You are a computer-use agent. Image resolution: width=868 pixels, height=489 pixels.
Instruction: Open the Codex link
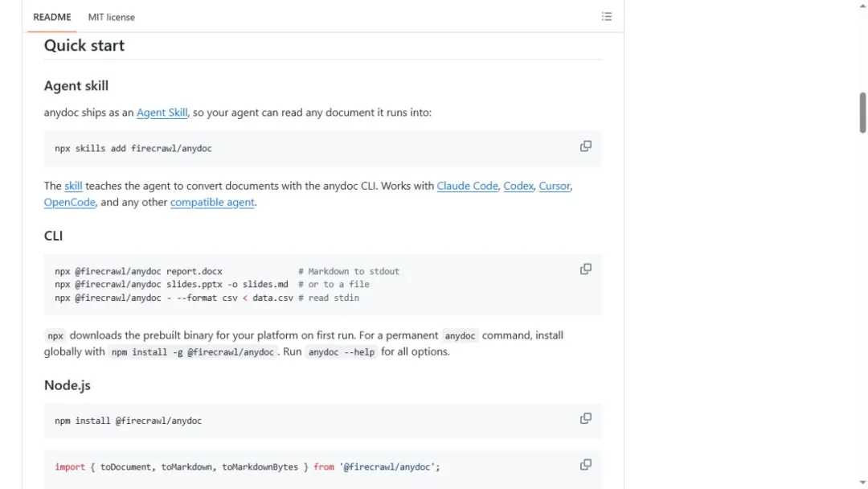(x=518, y=186)
